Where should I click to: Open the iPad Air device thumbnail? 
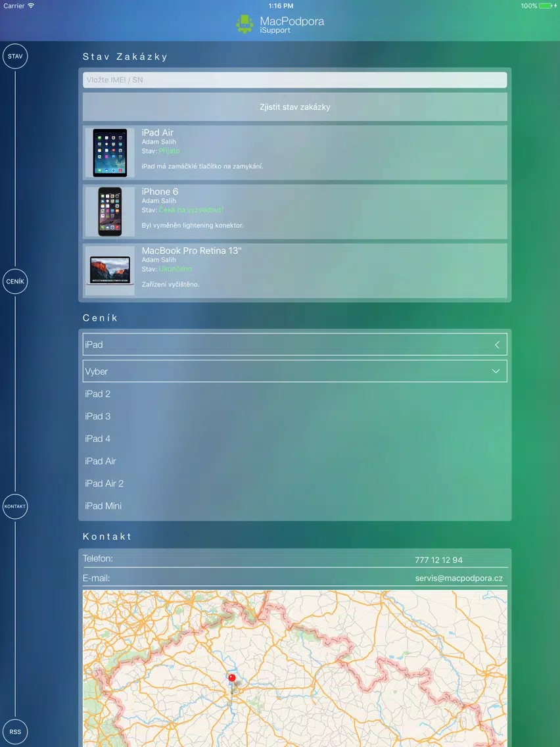click(x=110, y=153)
